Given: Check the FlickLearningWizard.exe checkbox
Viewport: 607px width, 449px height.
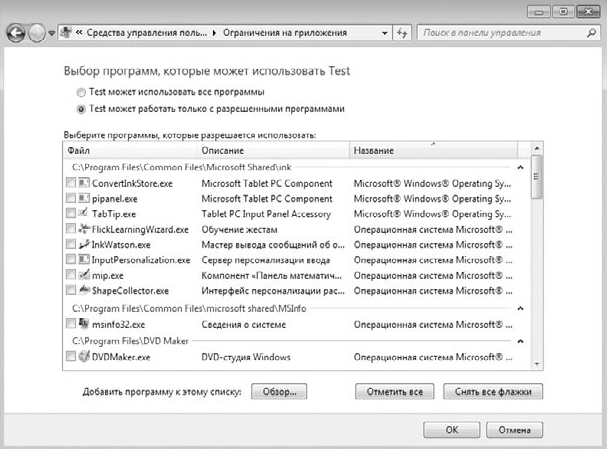Looking at the screenshot, I should (71, 228).
